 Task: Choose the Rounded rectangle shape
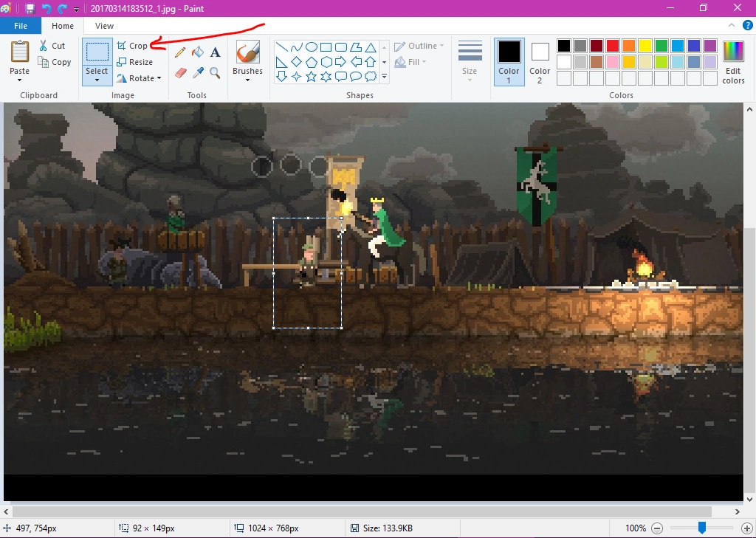pyautogui.click(x=341, y=46)
